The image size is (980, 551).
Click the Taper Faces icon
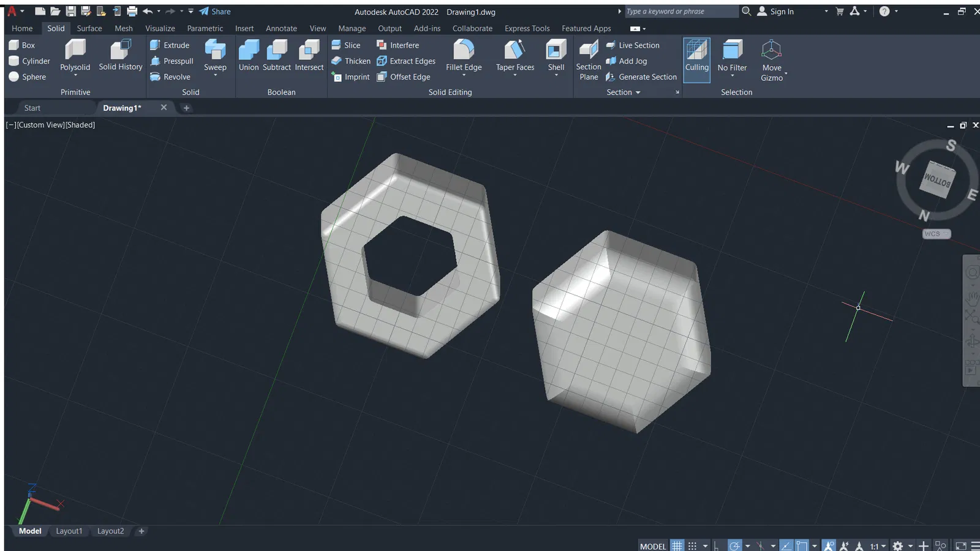515,50
